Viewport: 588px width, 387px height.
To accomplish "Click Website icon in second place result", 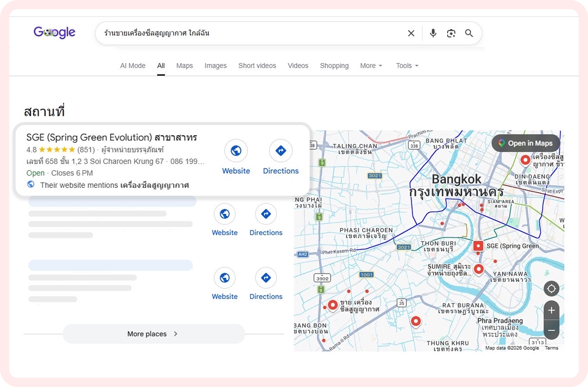I will click(x=224, y=214).
